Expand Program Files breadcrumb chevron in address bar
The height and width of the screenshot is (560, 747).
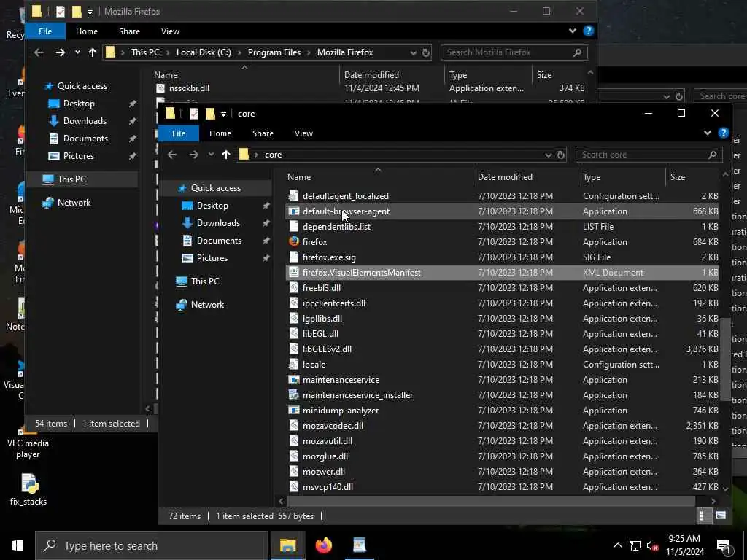(x=309, y=52)
